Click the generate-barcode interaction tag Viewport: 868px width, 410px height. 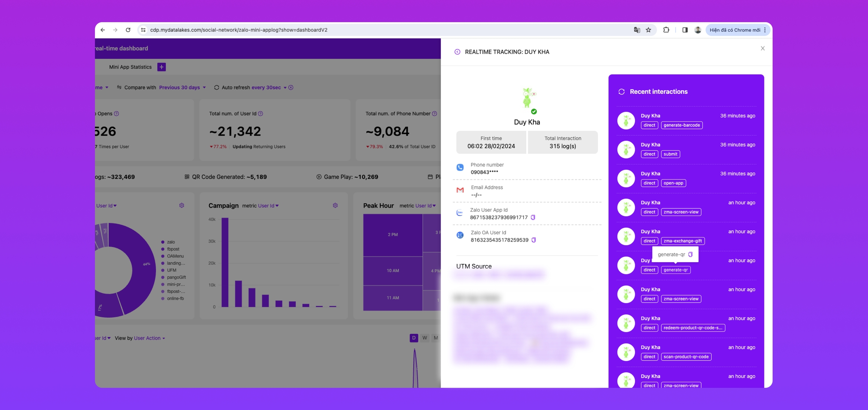point(682,125)
